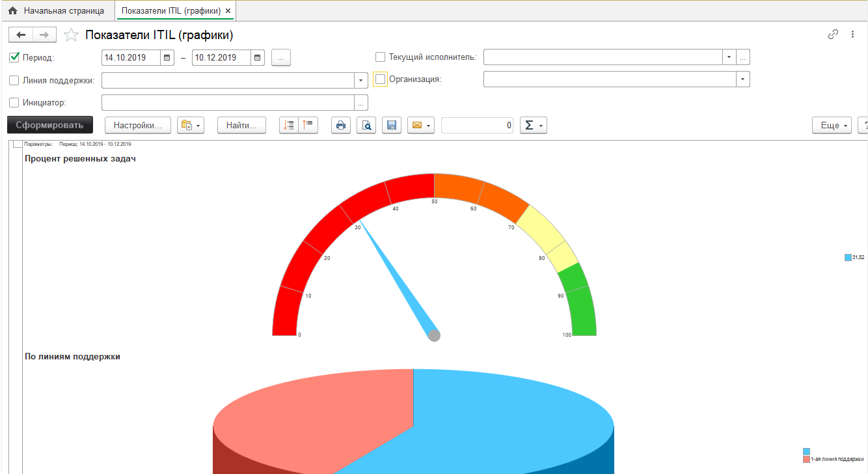
Task: Click the Настройки... button
Action: 137,126
